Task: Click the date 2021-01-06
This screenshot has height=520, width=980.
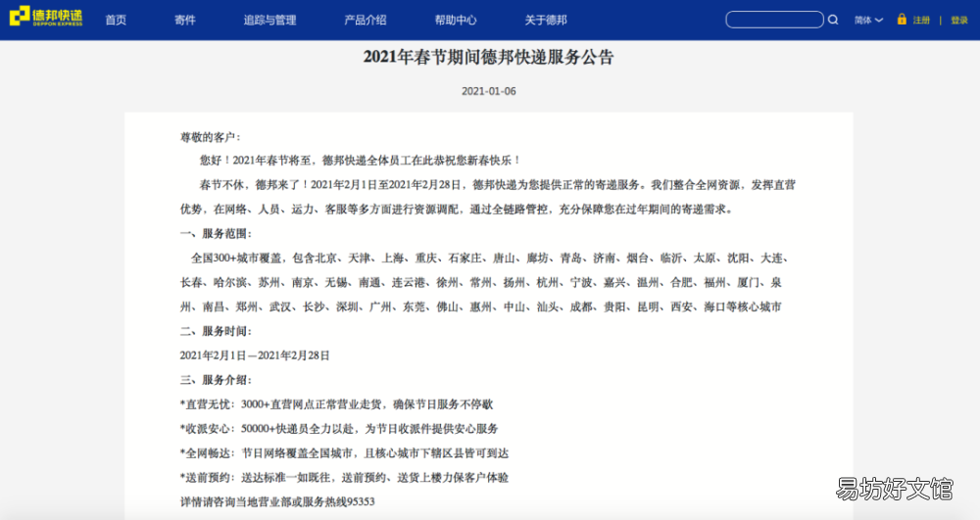Action: coord(489,91)
